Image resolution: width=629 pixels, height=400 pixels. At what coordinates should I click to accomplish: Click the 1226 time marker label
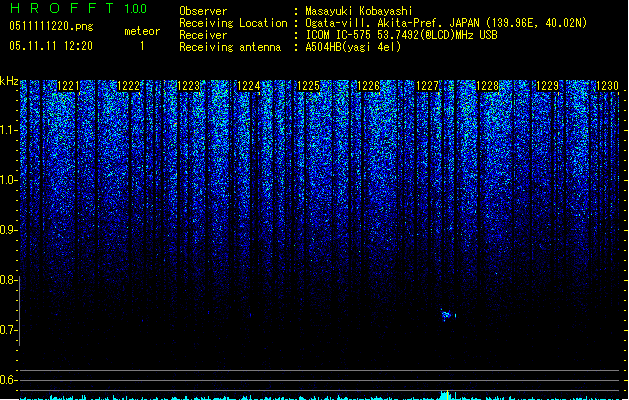click(x=368, y=86)
